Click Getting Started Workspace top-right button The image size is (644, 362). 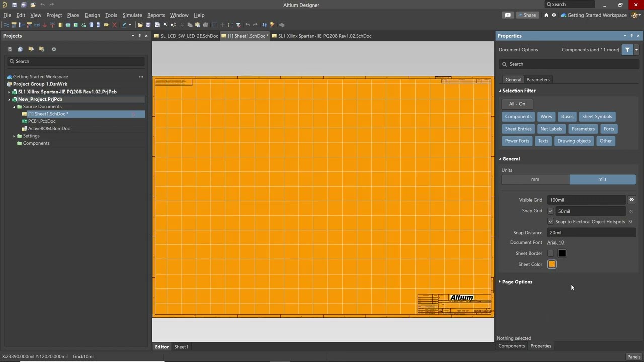pyautogui.click(x=593, y=15)
